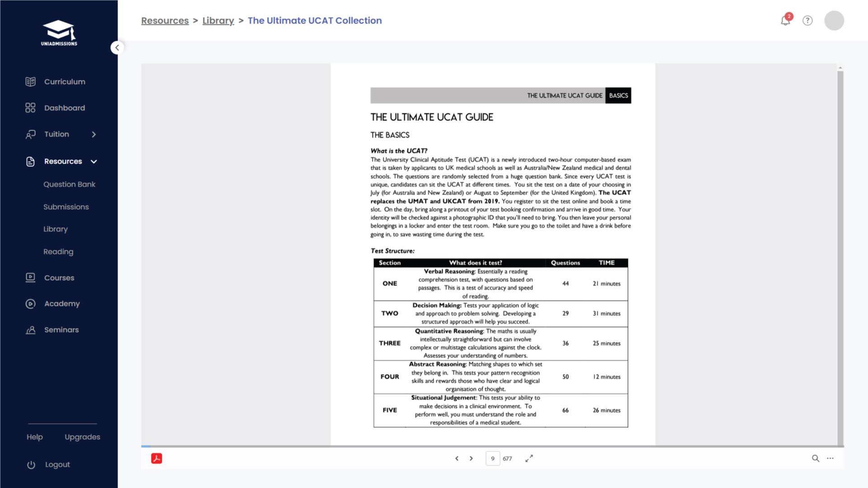868x488 pixels.
Task: Click the 'Test Structure:' label
Action: [392, 251]
